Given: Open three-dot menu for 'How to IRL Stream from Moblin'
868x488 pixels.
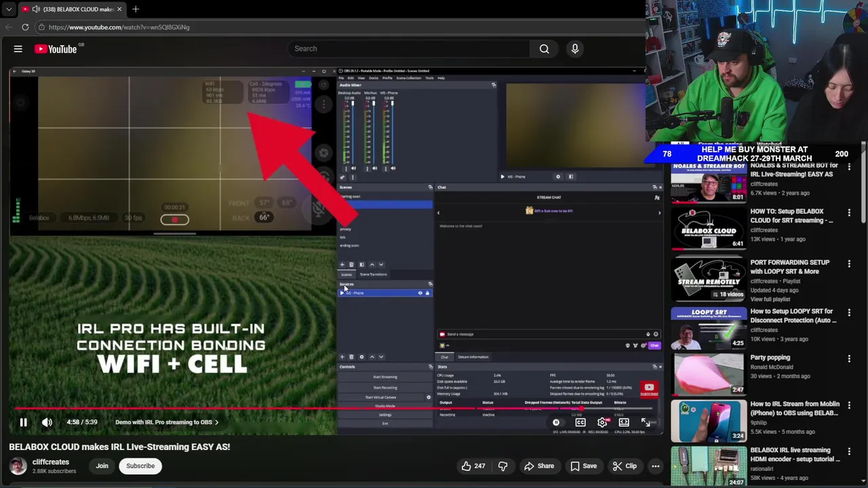Looking at the screenshot, I should coord(849,405).
